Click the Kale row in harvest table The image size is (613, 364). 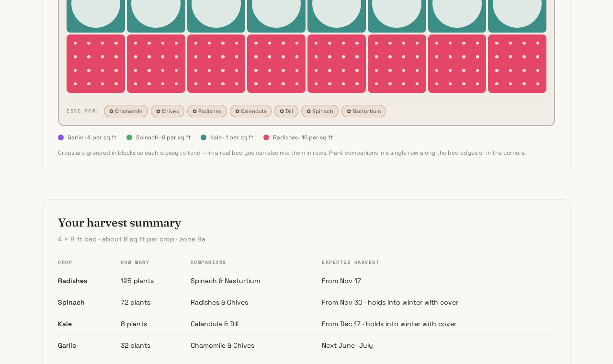tap(306, 324)
